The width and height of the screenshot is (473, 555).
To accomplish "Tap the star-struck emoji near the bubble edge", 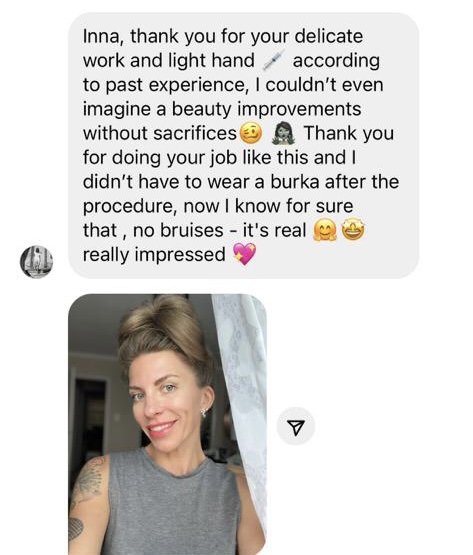I will pyautogui.click(x=353, y=230).
